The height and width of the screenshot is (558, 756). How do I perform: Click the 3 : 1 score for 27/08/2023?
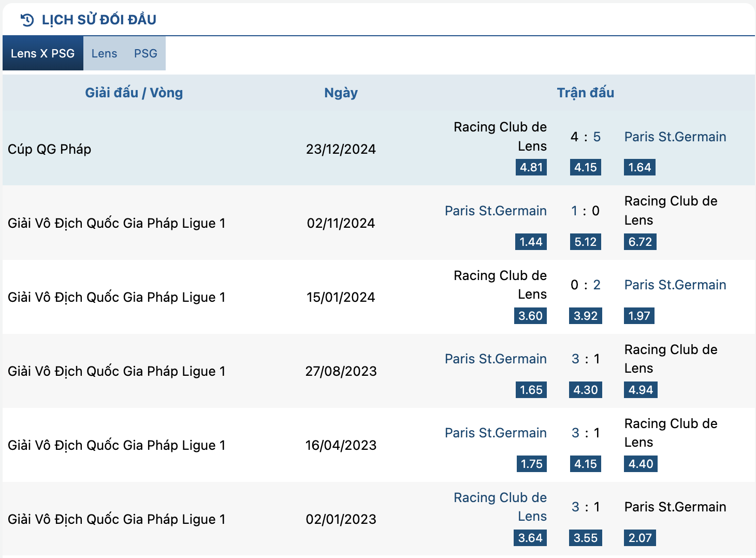586,359
